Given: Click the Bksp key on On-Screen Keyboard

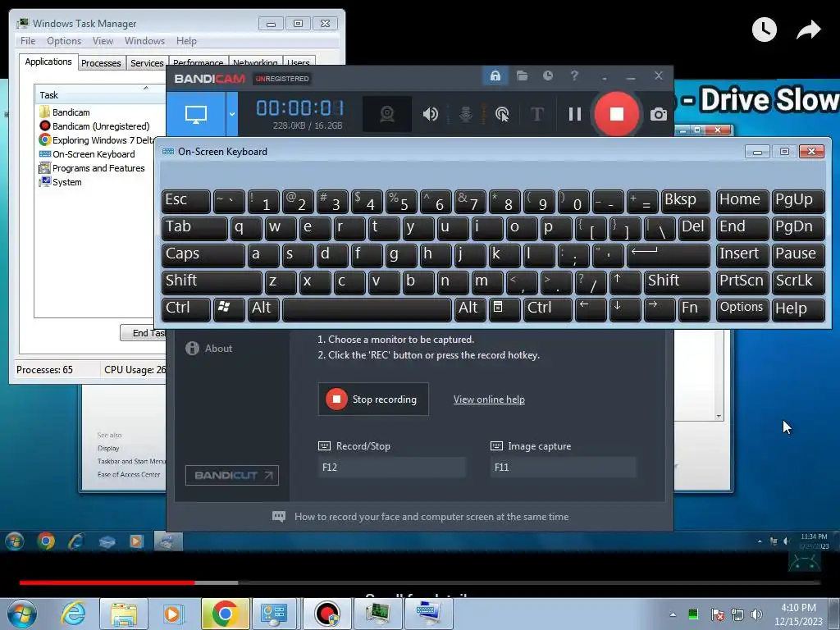Looking at the screenshot, I should point(686,201).
